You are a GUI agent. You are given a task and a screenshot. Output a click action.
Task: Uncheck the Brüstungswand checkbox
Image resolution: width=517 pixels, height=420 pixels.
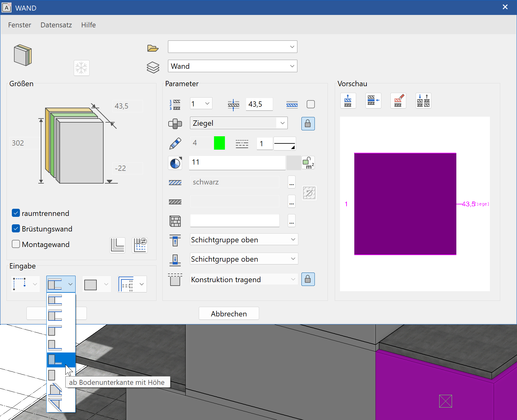click(x=16, y=228)
